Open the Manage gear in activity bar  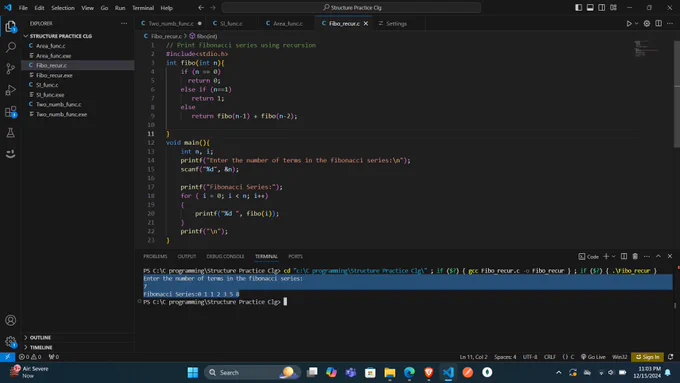click(x=10, y=342)
